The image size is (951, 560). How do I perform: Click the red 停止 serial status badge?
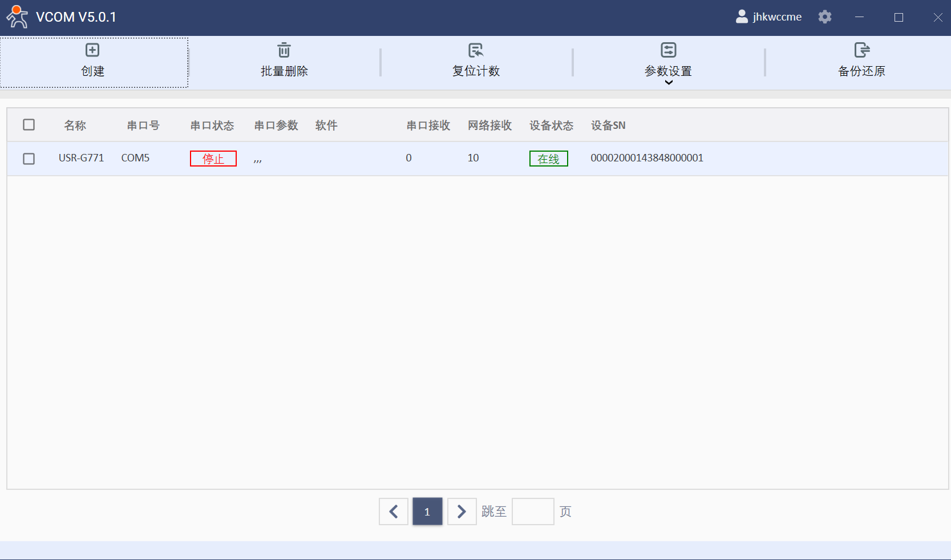pyautogui.click(x=213, y=159)
